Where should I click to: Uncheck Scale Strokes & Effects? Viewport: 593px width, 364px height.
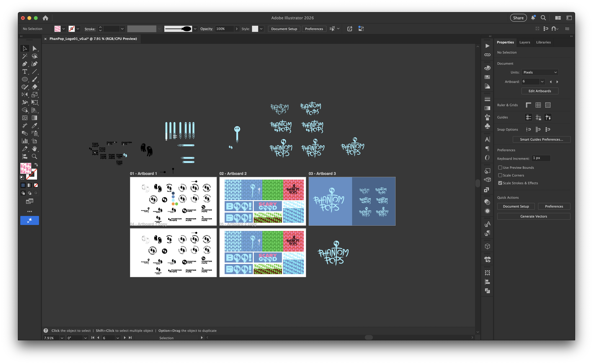click(x=500, y=183)
